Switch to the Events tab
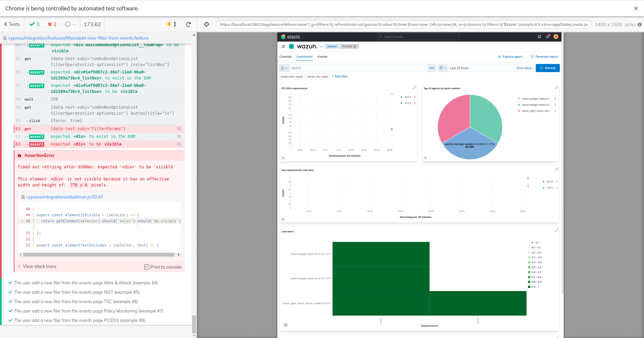Screen dimensions: 644x338 pyautogui.click(x=322, y=57)
